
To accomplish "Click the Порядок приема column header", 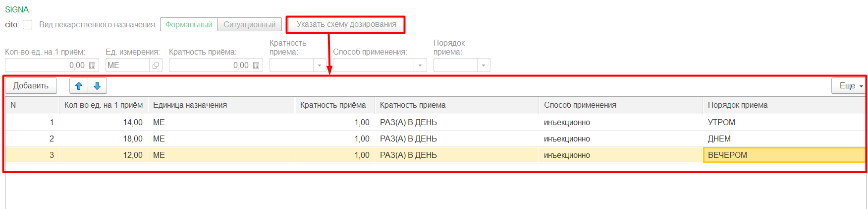I will 737,105.
